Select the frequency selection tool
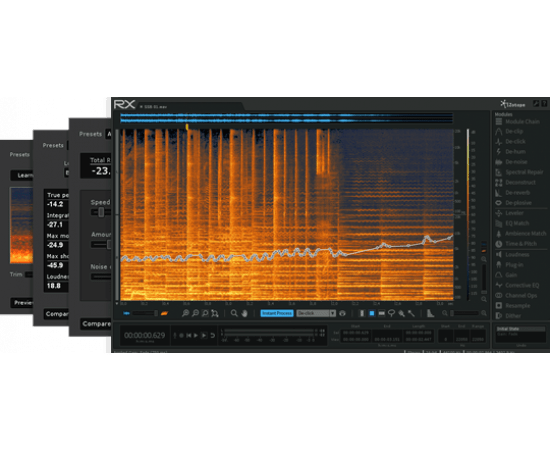Viewport: 550px width, 450px height. click(382, 313)
